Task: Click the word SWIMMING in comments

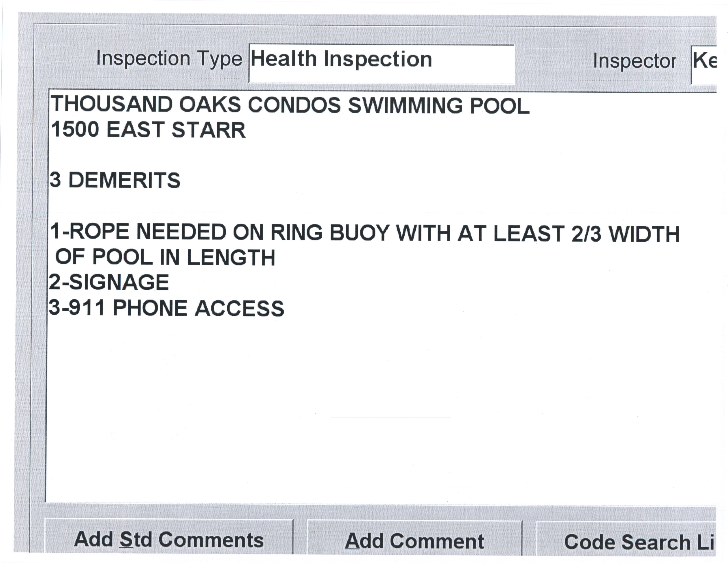Action: coord(405,106)
